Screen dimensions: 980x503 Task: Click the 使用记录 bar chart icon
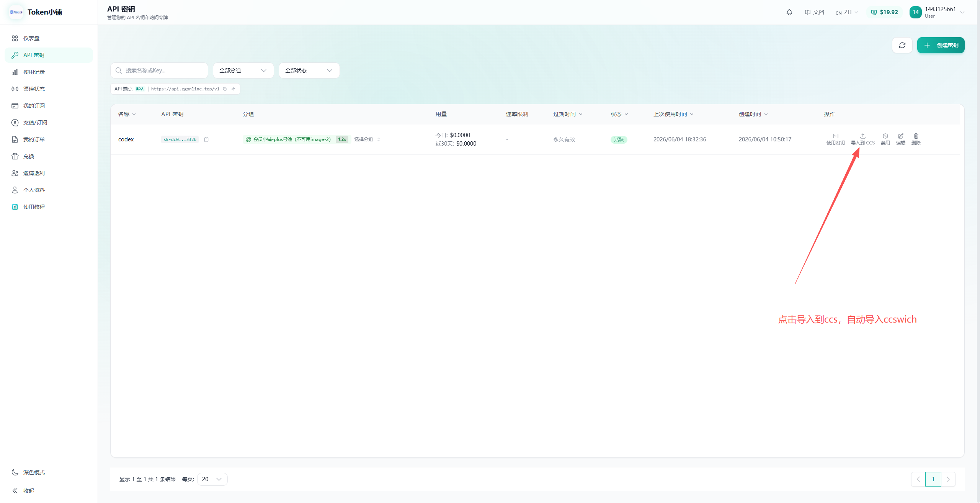tap(15, 72)
